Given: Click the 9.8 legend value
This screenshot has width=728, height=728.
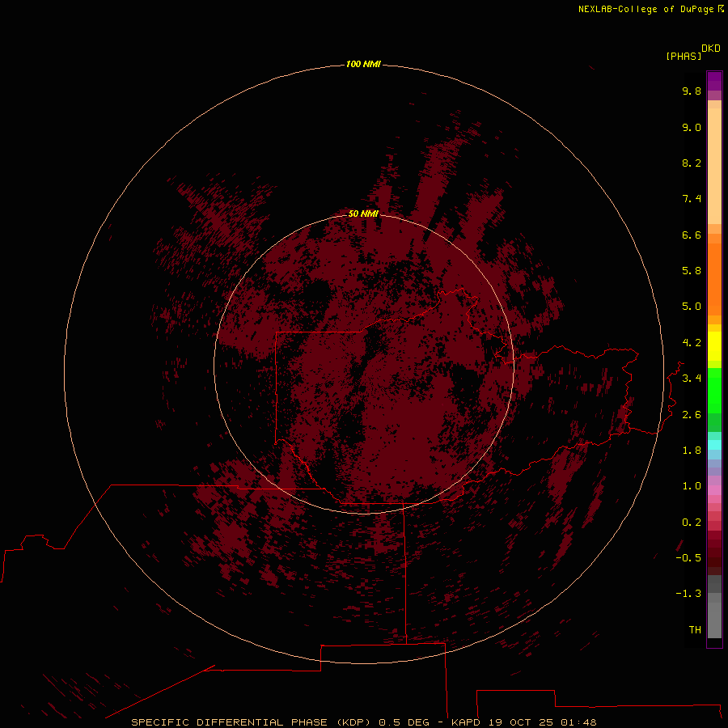Looking at the screenshot, I should click(x=692, y=91).
